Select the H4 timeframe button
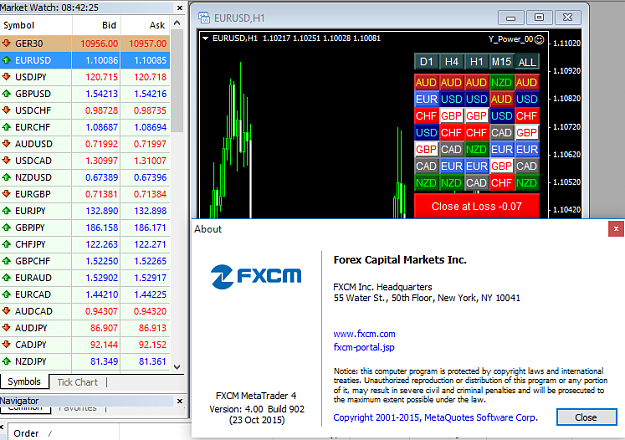625x440 pixels. 452,62
